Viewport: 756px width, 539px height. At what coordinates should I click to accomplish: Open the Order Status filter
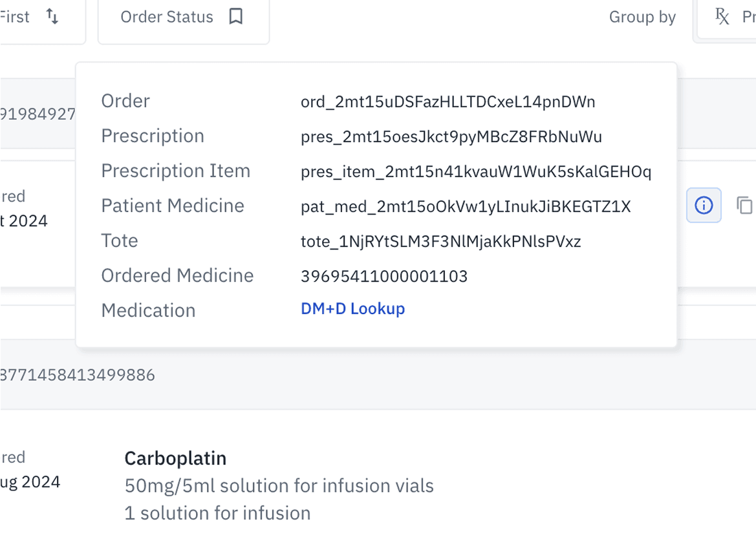(x=183, y=18)
